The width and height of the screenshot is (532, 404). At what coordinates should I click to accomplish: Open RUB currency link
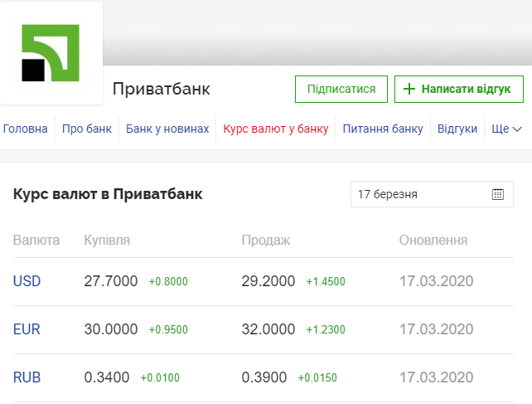(27, 377)
